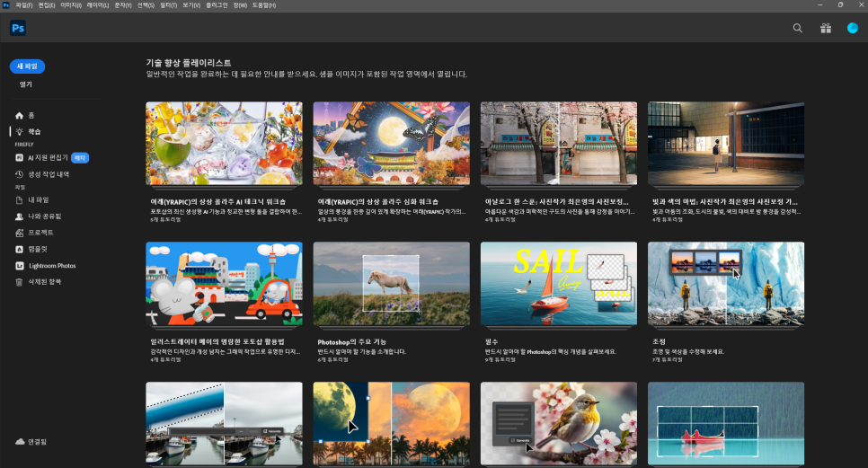The width and height of the screenshot is (868, 468).
Task: Click '6개 튜토리얼' under Photoshop의 주요 기능
Action: coord(333,359)
